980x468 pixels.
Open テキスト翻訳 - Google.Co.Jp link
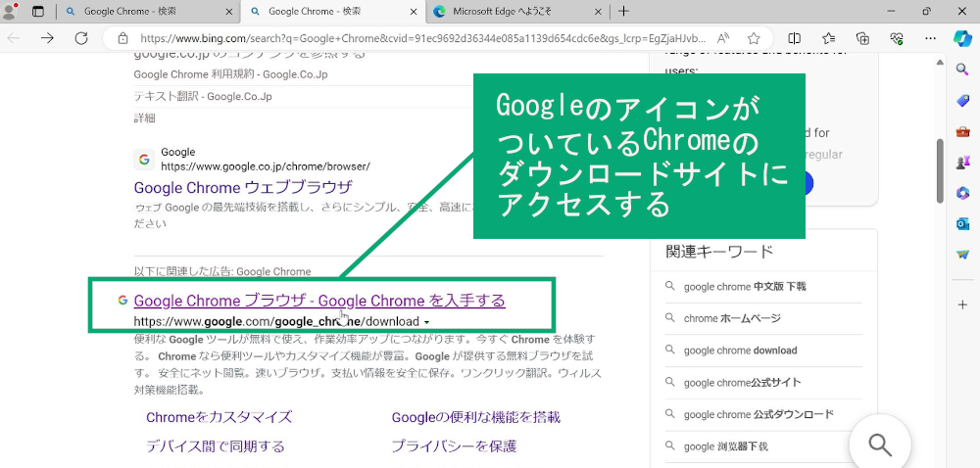pos(203,97)
